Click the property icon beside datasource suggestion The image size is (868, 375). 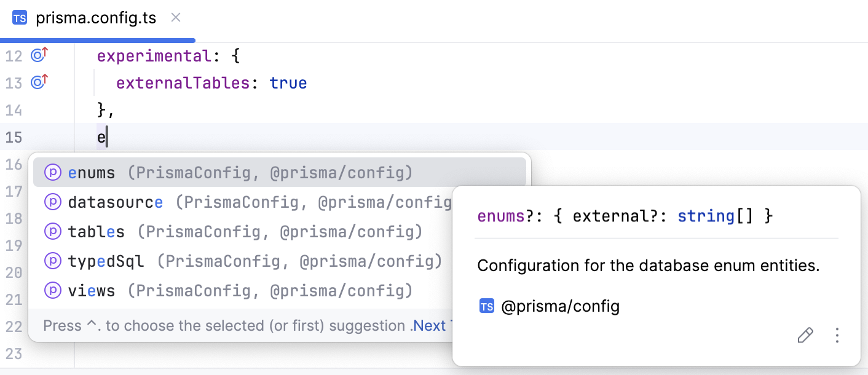[x=53, y=202]
